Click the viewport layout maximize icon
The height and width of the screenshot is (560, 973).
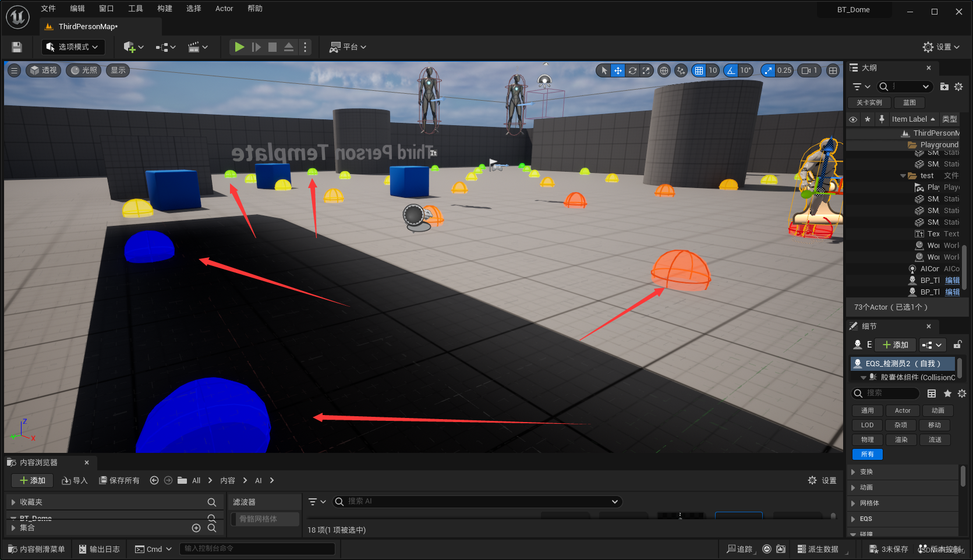[833, 70]
